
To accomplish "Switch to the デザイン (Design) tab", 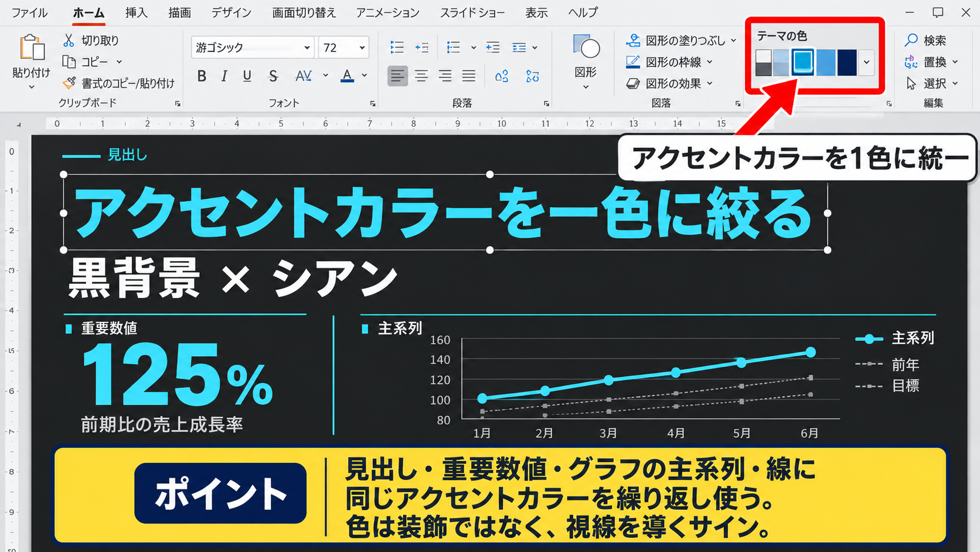I will click(232, 12).
